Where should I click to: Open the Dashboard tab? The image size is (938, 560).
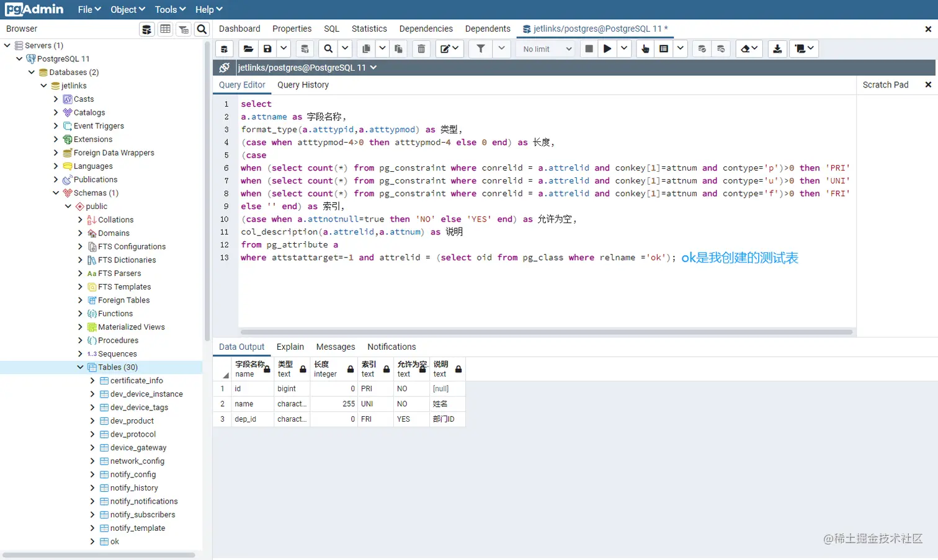pos(239,29)
